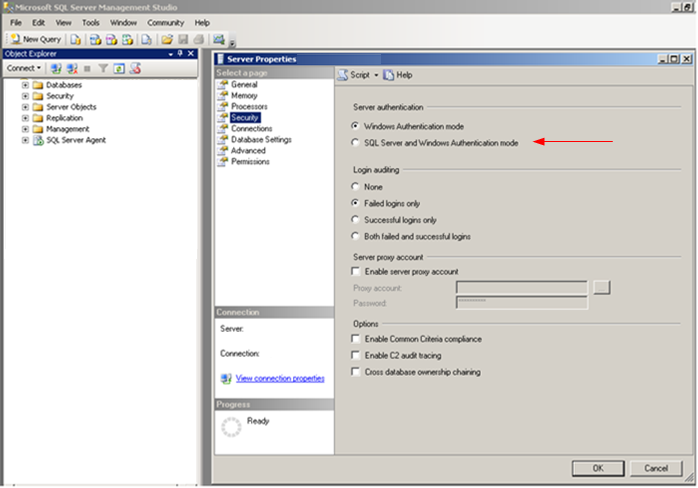Expand the Management folder node

point(25,129)
